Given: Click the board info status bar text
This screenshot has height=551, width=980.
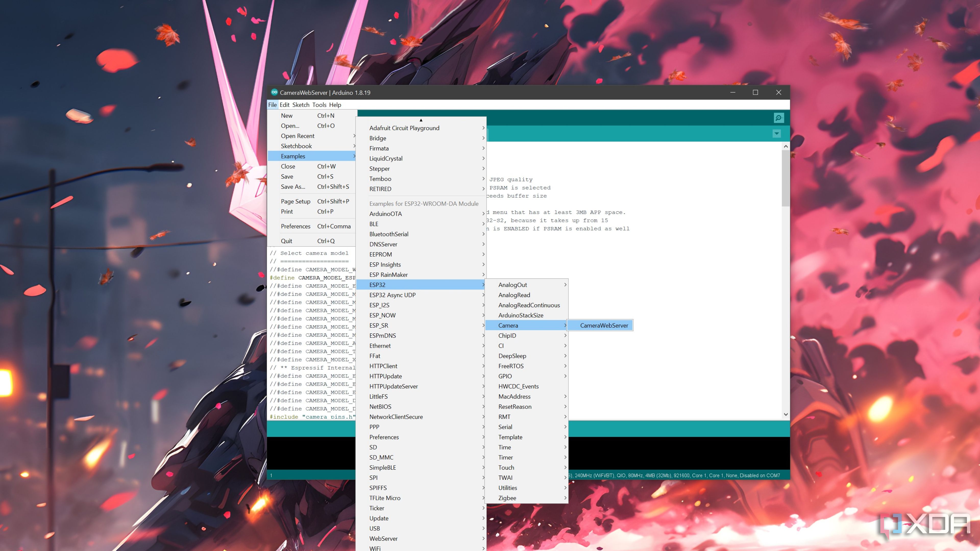Looking at the screenshot, I should click(x=675, y=475).
